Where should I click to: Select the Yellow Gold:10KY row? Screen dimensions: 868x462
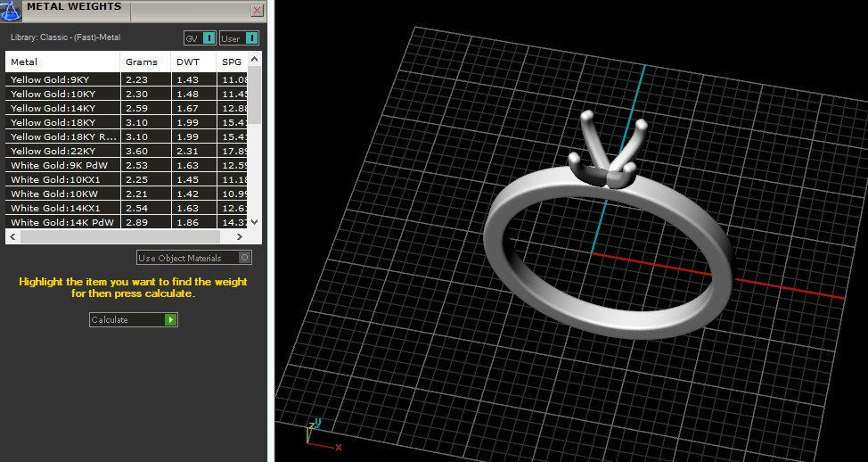pos(127,95)
